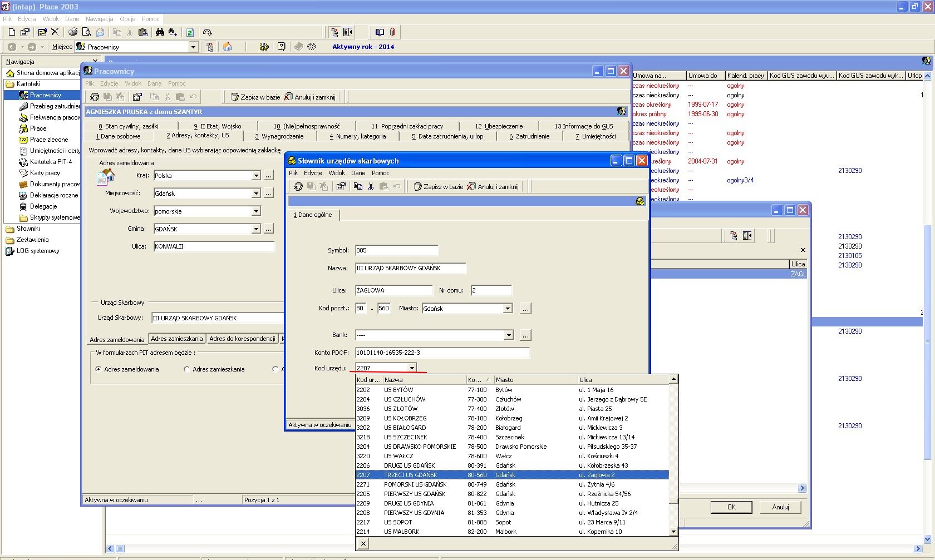Open the Kod urzędu dropdown arrow
The image size is (935, 560).
click(412, 368)
